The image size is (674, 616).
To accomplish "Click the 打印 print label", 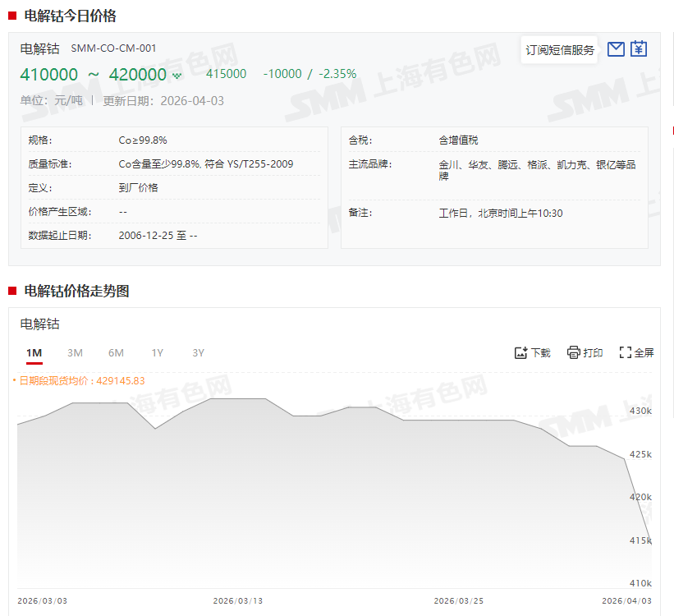I will coord(593,353).
